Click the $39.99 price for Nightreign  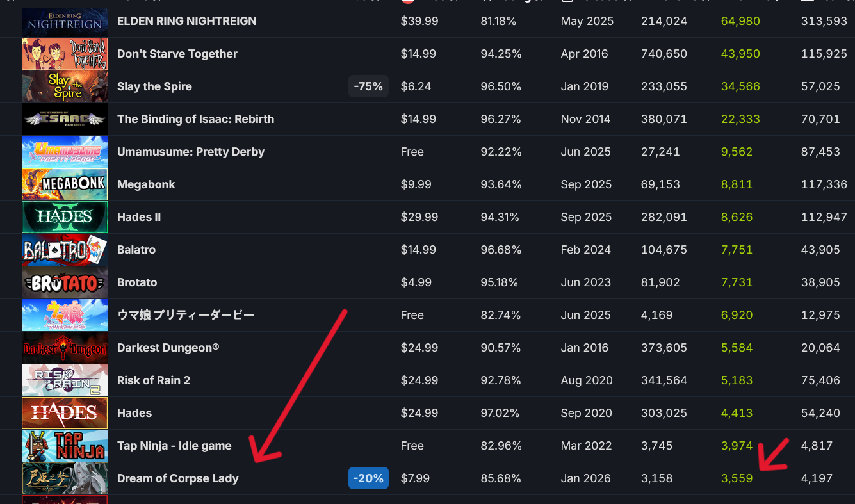(419, 21)
